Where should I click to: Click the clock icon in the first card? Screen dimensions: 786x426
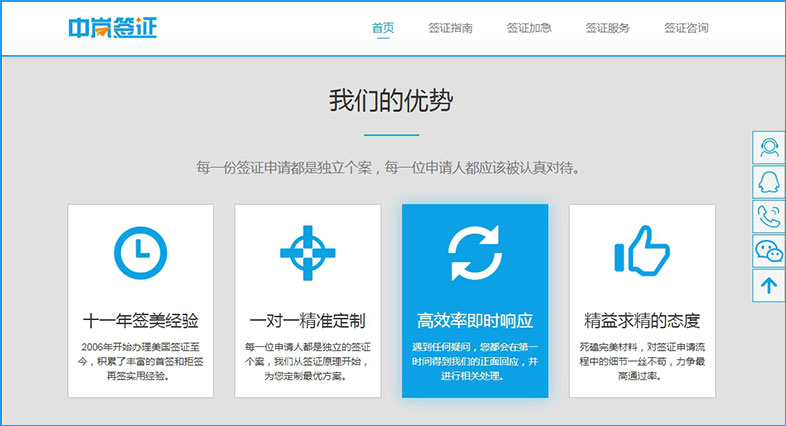(x=140, y=253)
